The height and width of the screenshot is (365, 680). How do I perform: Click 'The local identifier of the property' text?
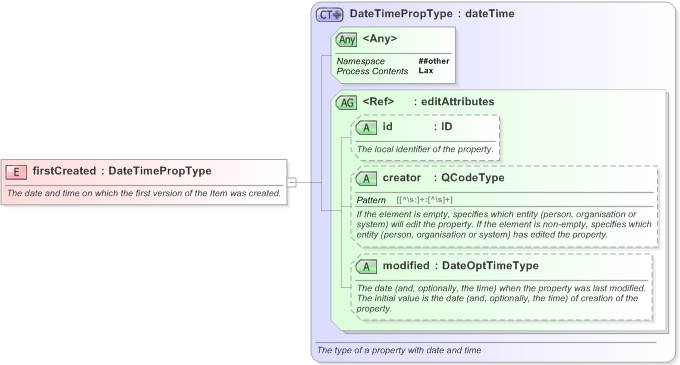[x=425, y=149]
